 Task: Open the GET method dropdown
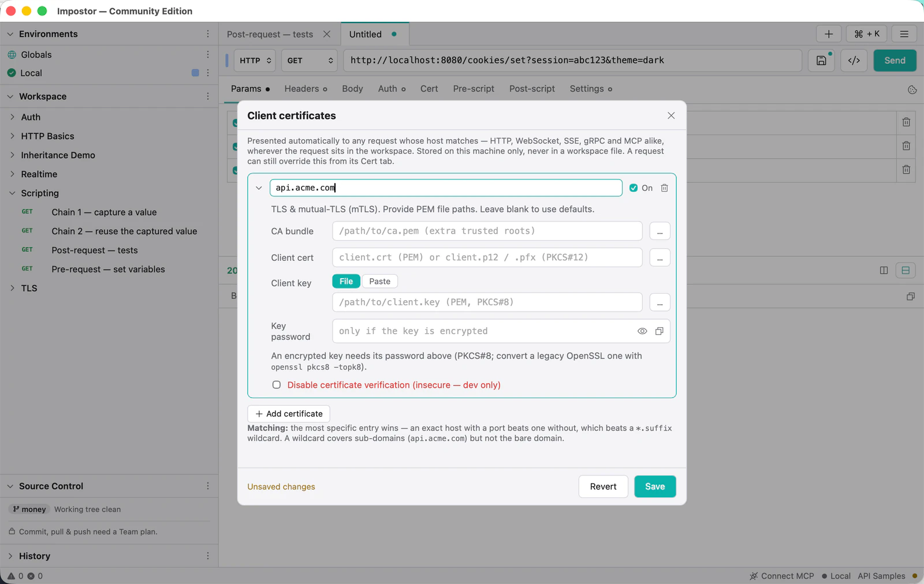[x=310, y=61]
